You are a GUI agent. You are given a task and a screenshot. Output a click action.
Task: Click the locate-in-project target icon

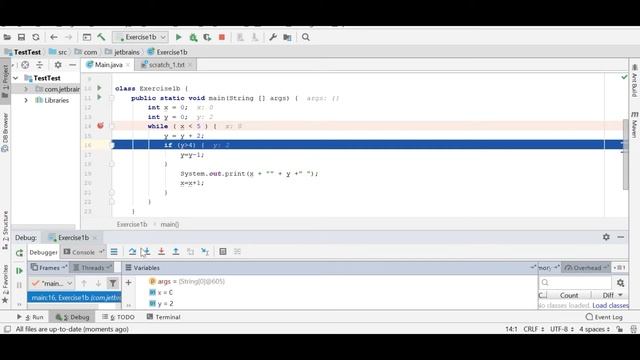[25, 65]
